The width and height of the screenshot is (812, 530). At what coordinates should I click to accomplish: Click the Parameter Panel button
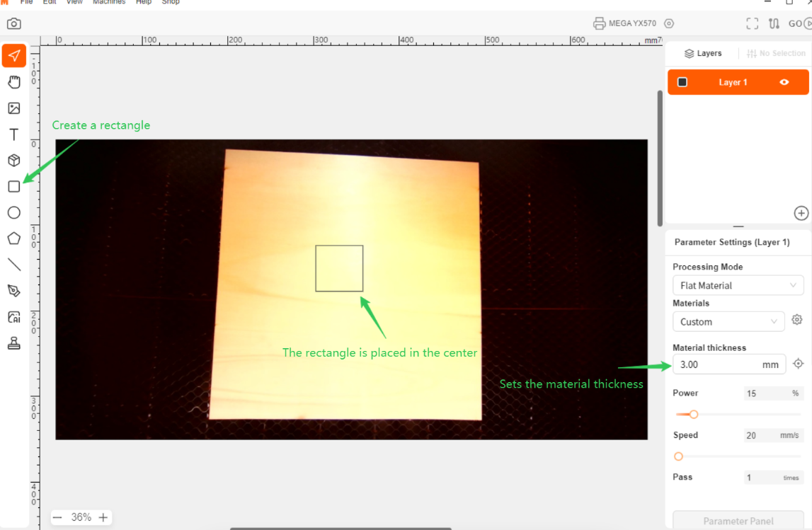coord(738,521)
